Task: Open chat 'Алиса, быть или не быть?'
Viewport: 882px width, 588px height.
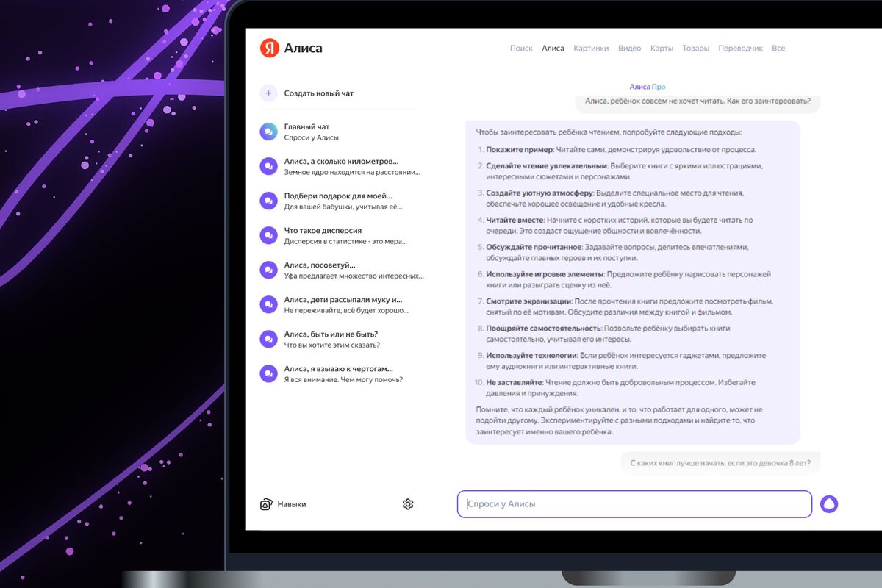Action: click(331, 334)
